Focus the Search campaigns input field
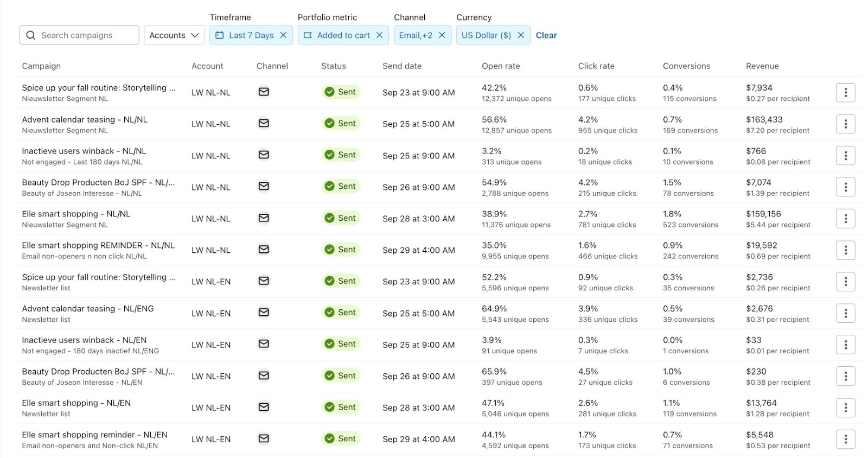This screenshot has width=868, height=458. (x=87, y=35)
